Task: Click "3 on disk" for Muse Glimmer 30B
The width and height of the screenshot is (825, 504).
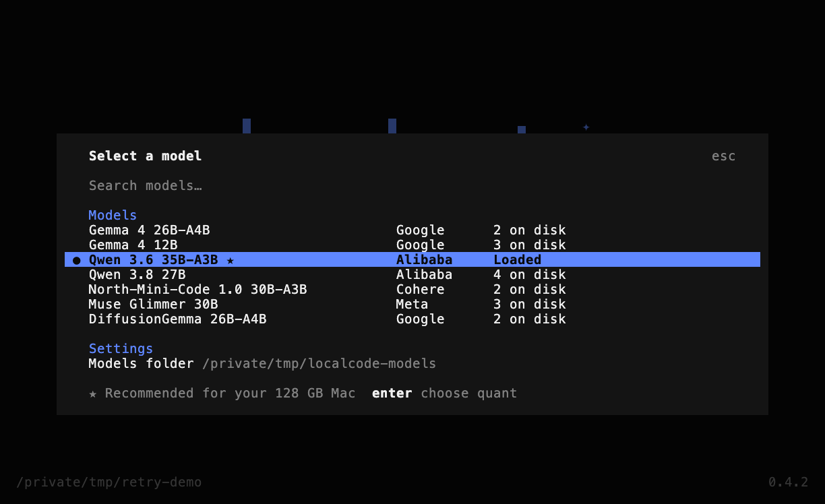Action: pyautogui.click(x=530, y=305)
